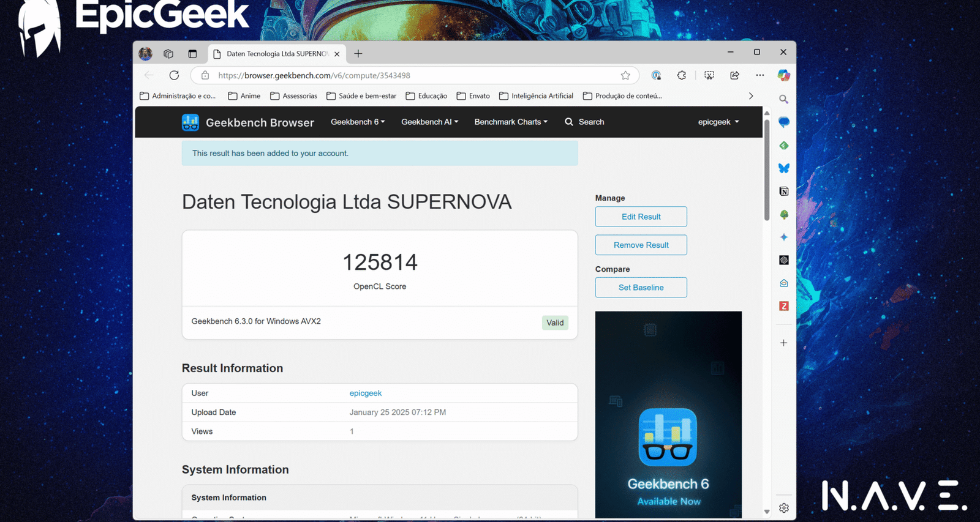Click the Edit Result button

(x=641, y=217)
